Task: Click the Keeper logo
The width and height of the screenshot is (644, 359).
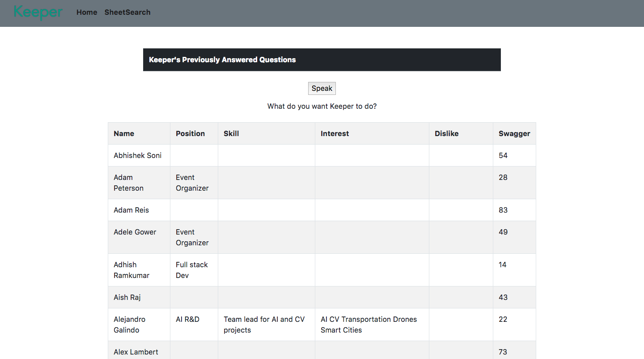Action: point(38,12)
